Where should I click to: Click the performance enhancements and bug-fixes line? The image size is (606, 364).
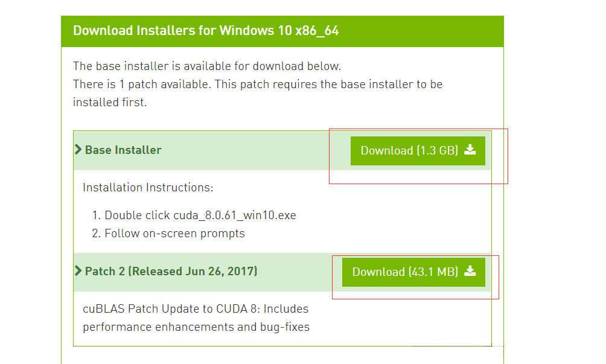tap(196, 327)
